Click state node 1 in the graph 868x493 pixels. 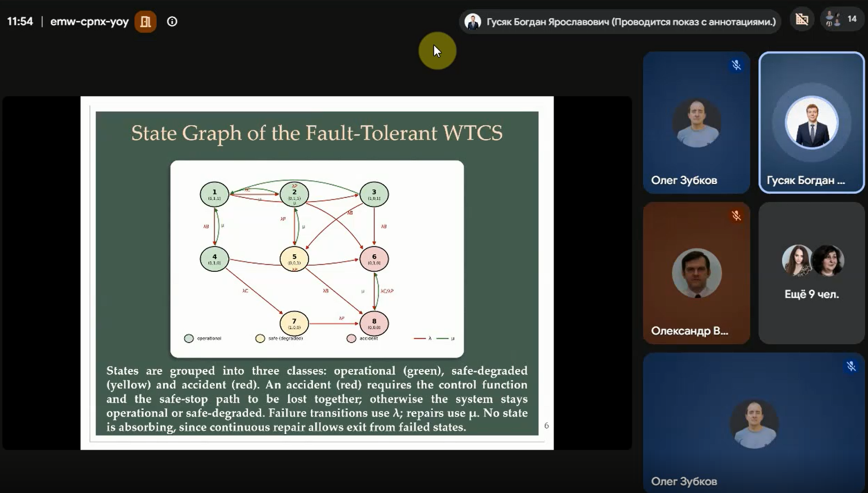pyautogui.click(x=214, y=194)
